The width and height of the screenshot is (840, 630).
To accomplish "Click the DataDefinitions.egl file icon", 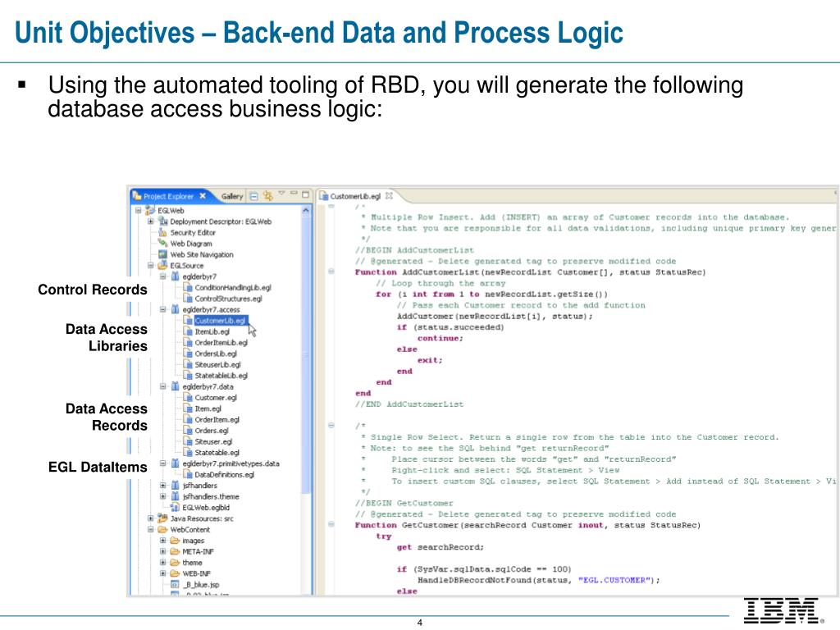I will point(188,474).
